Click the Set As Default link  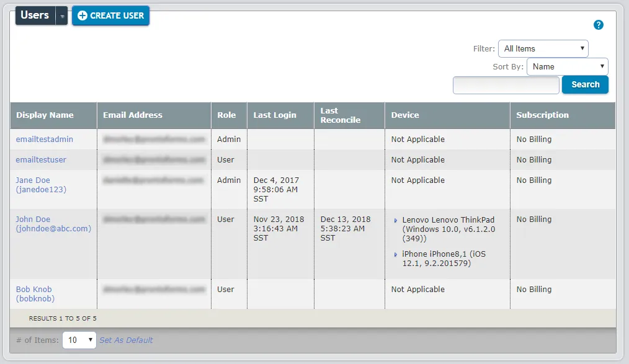[x=126, y=340]
